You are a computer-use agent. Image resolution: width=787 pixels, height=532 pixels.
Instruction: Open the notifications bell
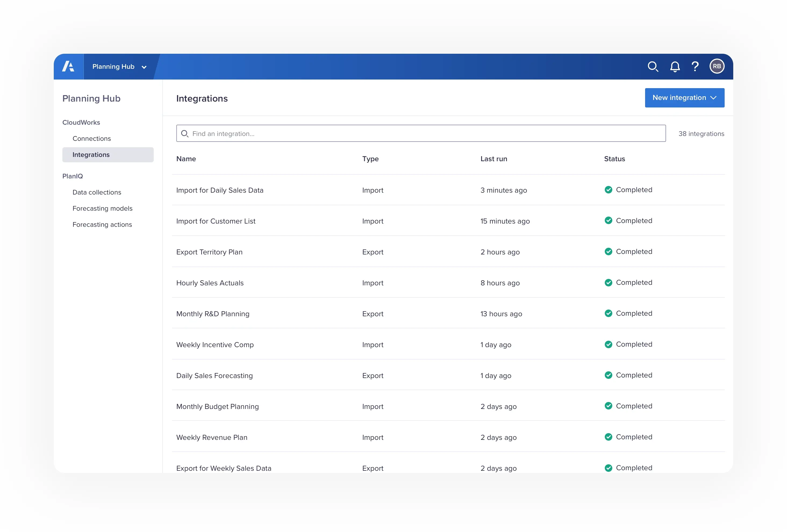(675, 67)
